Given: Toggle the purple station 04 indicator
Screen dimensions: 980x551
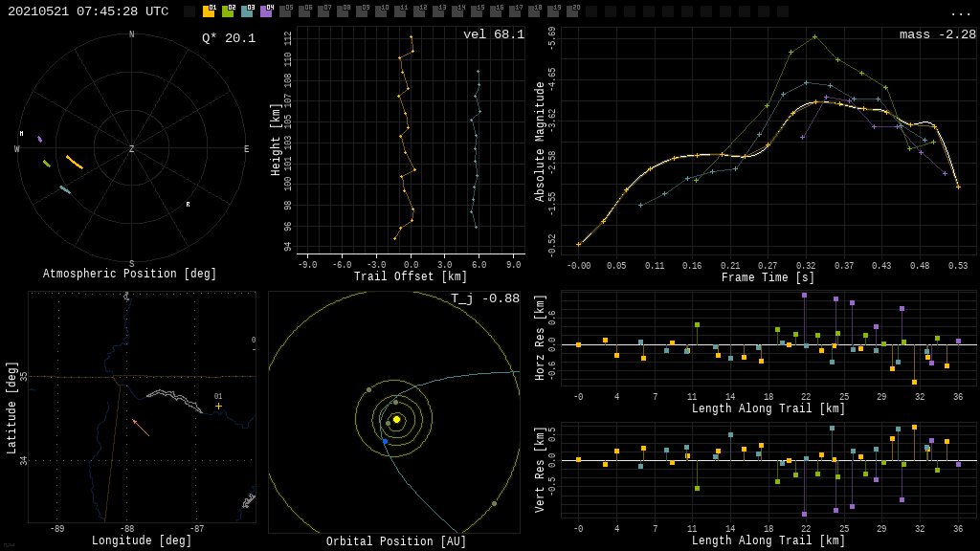Looking at the screenshot, I should point(266,11).
